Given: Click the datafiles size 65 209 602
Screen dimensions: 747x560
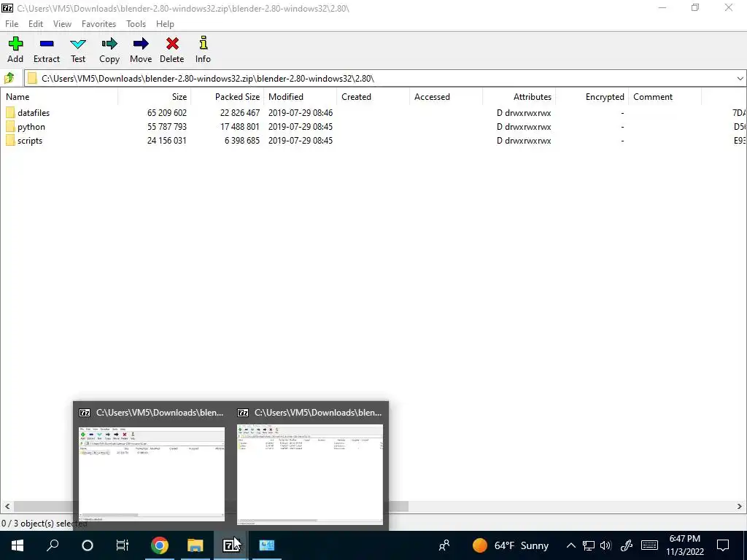Looking at the screenshot, I should pos(167,113).
